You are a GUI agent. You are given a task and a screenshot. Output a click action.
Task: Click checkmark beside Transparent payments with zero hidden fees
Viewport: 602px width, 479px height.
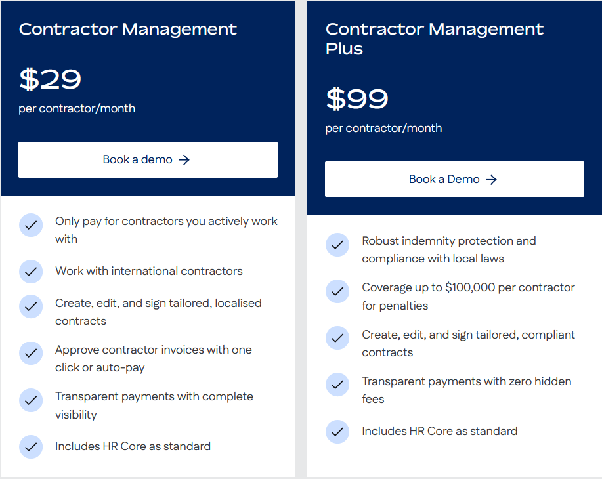click(x=337, y=384)
